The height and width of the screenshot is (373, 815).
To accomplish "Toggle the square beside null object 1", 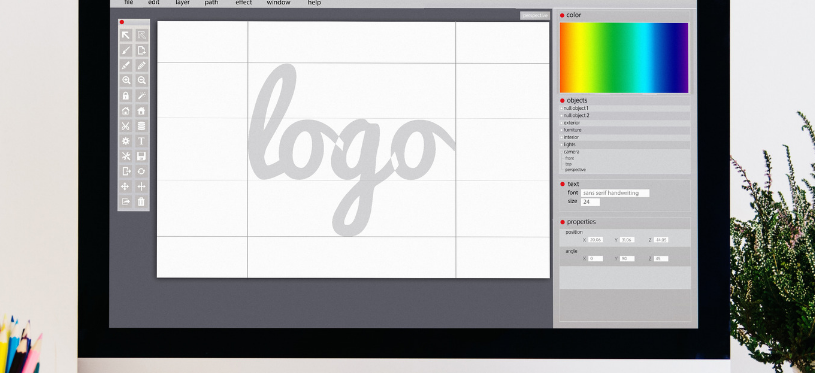I will (562, 108).
